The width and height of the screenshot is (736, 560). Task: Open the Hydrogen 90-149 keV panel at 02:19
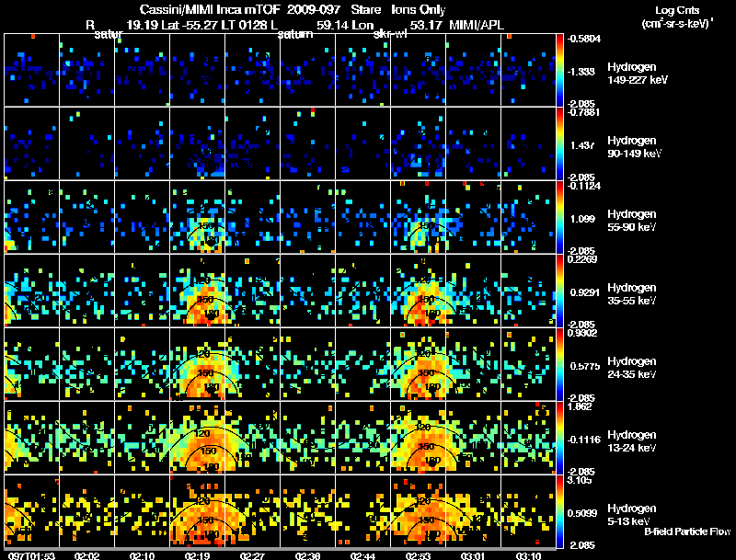[197, 143]
